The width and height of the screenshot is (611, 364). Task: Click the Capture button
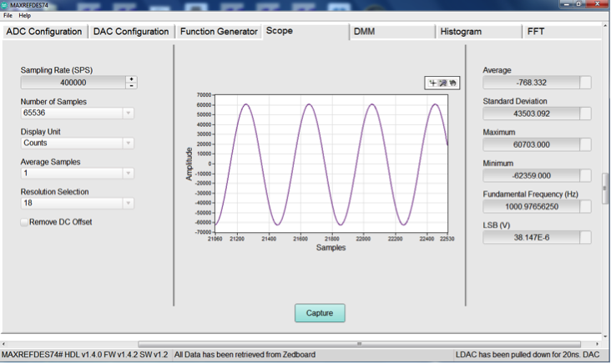pos(320,313)
